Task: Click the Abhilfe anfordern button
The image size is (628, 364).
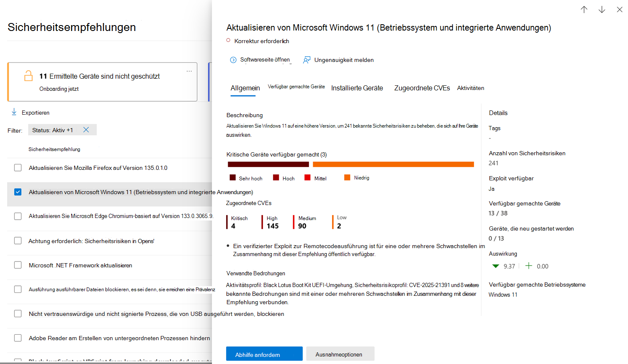Action: coord(264,354)
